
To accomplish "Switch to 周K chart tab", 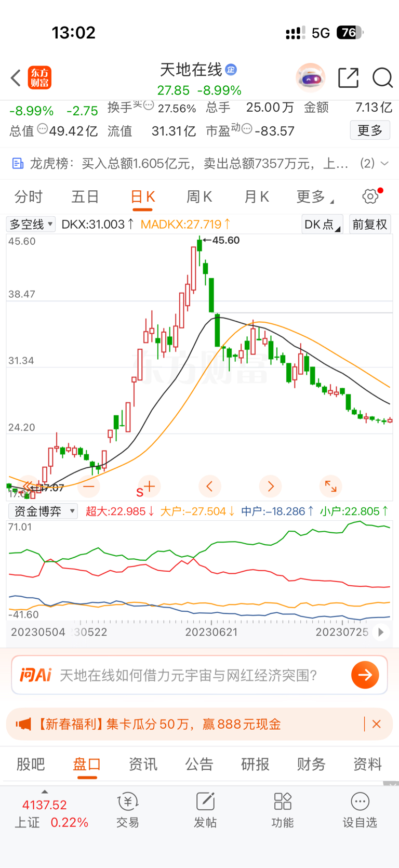I will (199, 196).
